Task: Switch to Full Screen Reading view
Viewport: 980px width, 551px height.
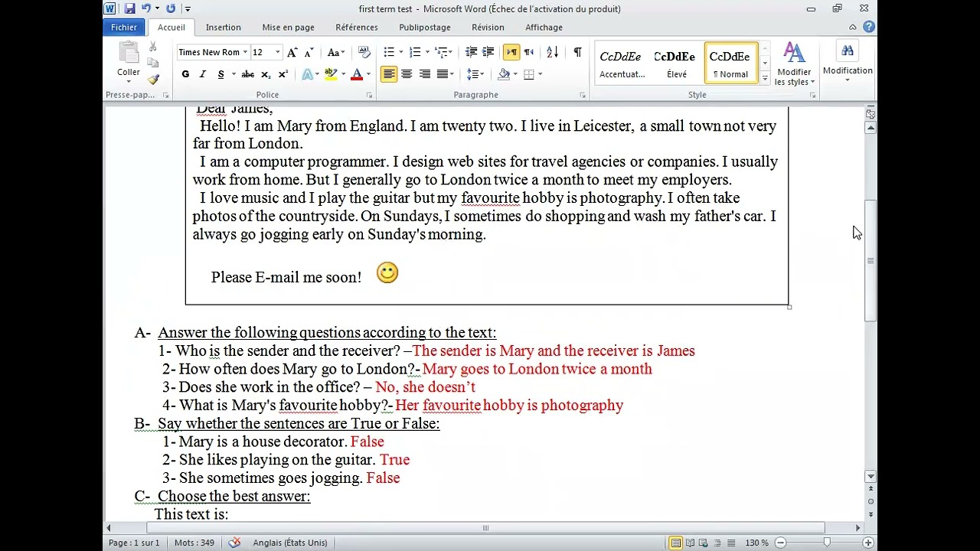Action: coord(690,543)
